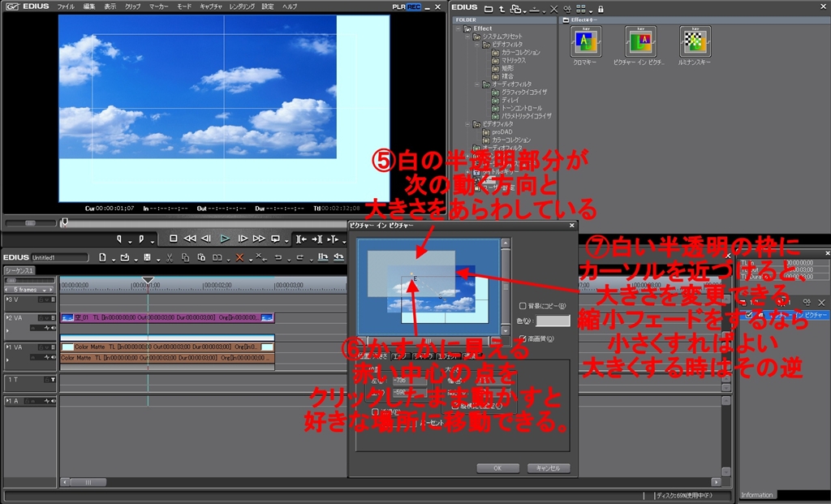Toggle the Picture in Picture checkbox in Information panel
This screenshot has height=504, width=831.
[x=747, y=314]
